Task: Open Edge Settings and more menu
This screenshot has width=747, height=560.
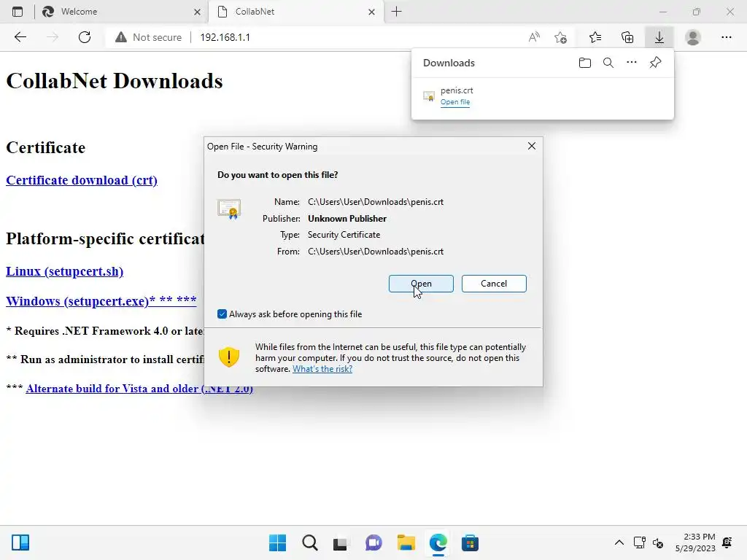Action: pos(726,37)
